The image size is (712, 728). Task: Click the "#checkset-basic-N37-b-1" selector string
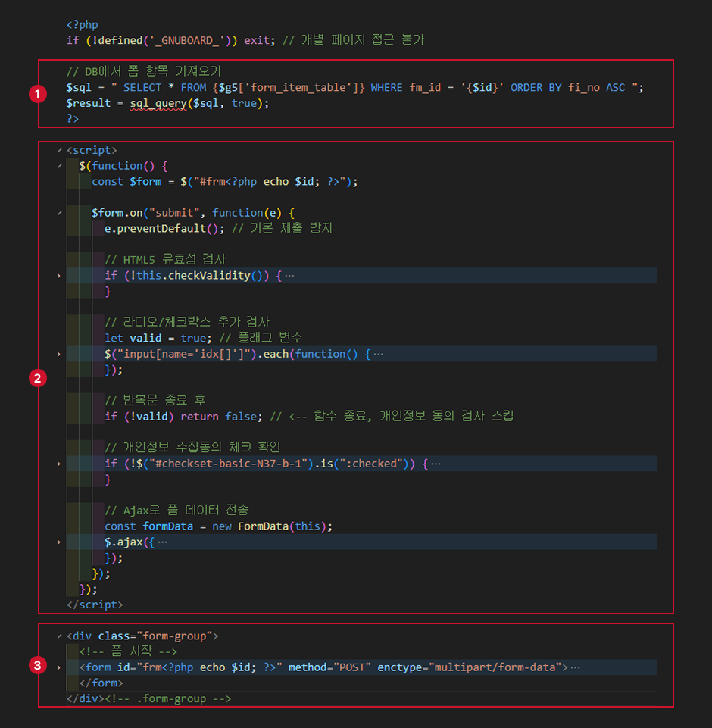coord(228,464)
